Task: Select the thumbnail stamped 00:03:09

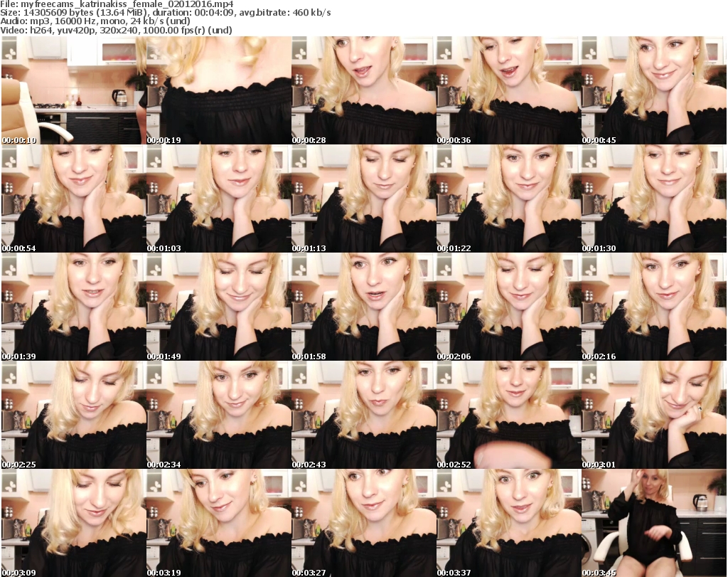Action: tap(74, 523)
